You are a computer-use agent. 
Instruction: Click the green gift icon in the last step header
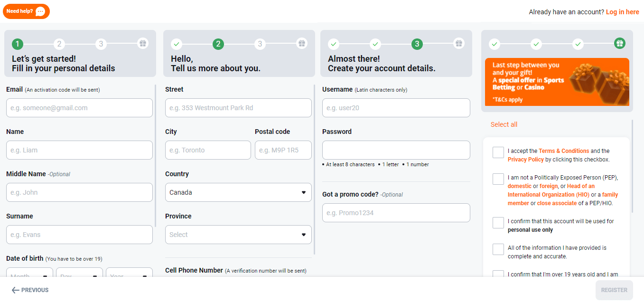(619, 44)
